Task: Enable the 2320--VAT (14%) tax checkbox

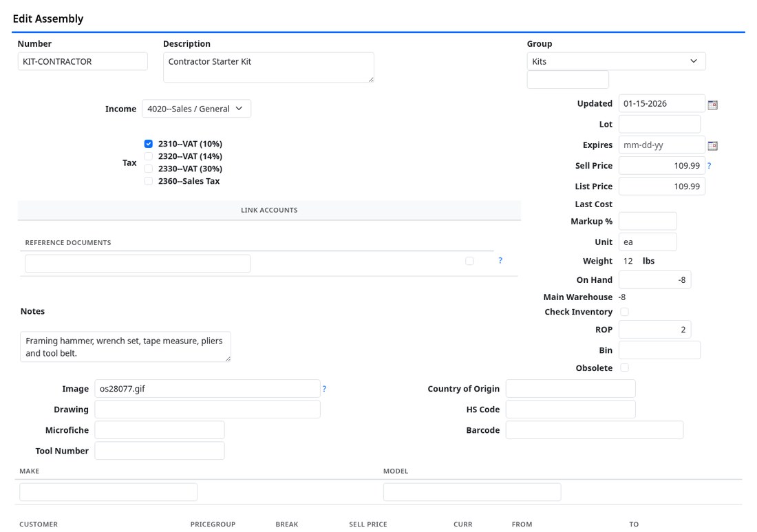Action: point(148,156)
